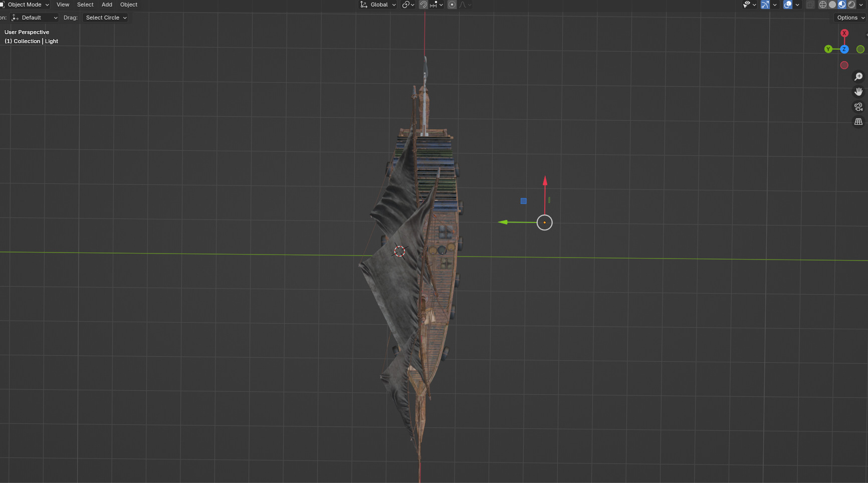Toggle perspective/orthographic grid icon
Screen dimensions: 868x483
858,122
